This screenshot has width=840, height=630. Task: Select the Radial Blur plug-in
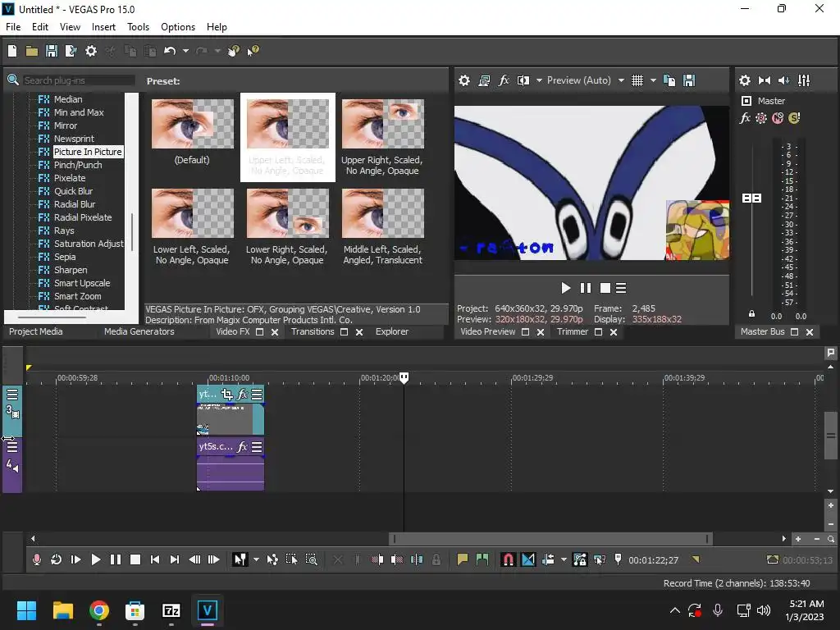coord(75,204)
